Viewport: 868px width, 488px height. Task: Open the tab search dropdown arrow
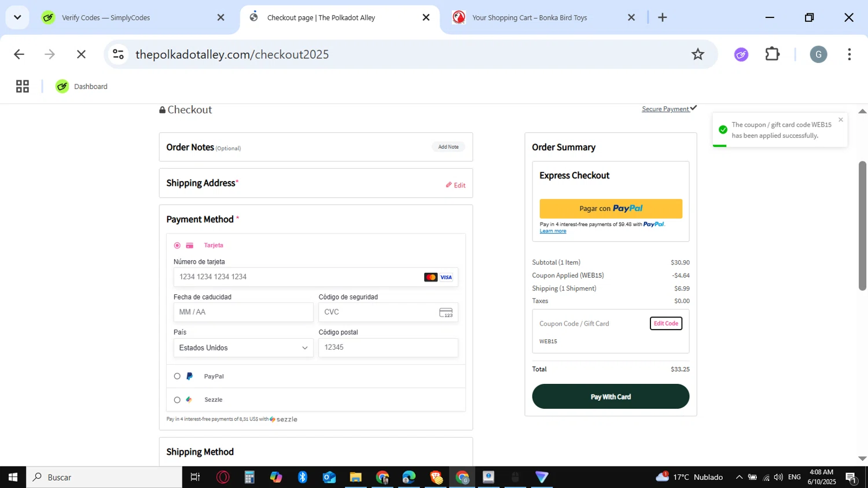17,17
